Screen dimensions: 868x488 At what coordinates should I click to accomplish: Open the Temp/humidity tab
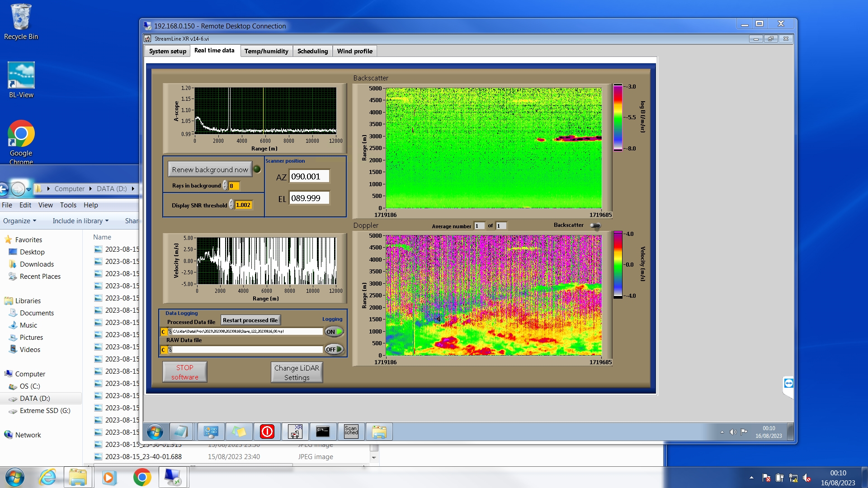tap(266, 51)
